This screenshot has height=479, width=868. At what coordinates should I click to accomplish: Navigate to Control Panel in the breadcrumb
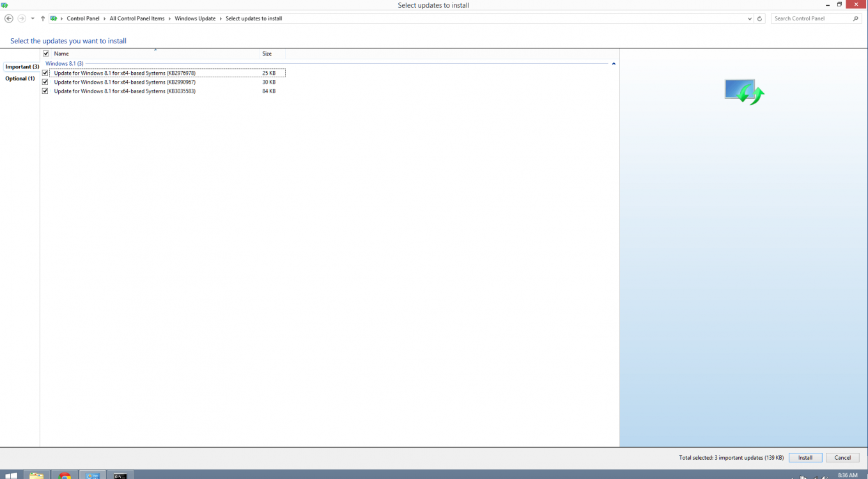pos(83,19)
